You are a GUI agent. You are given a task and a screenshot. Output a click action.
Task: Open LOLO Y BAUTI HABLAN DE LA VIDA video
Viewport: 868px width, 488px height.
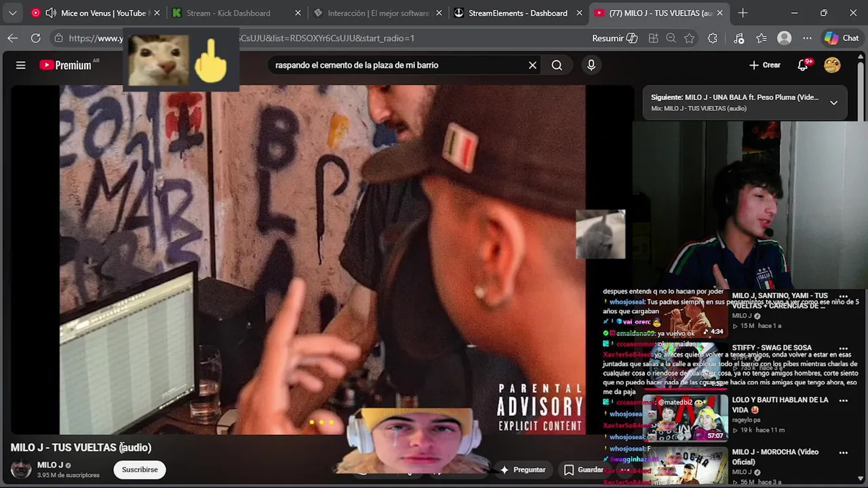780,405
